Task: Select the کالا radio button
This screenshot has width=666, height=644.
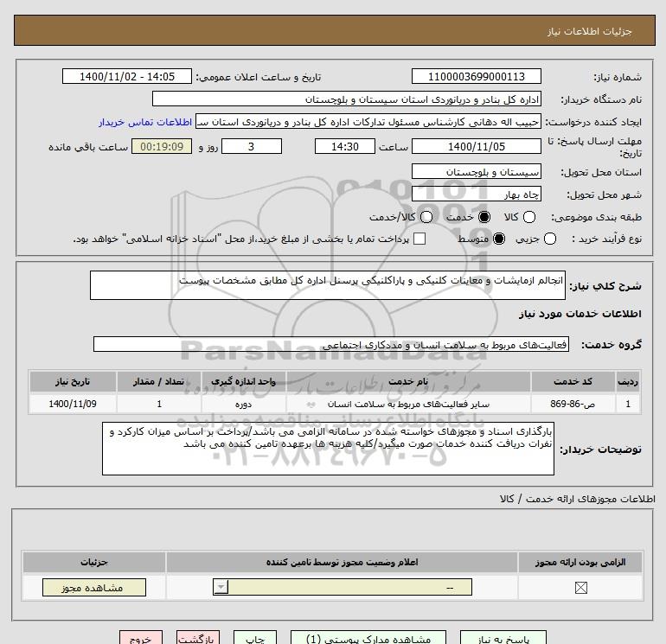Action: [528, 217]
